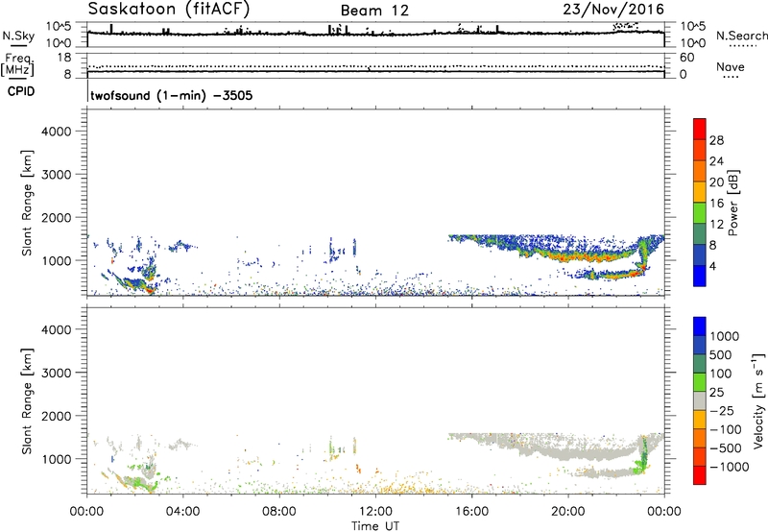
Task: Click the '60' tick beside the Nave label
Action: pos(687,58)
